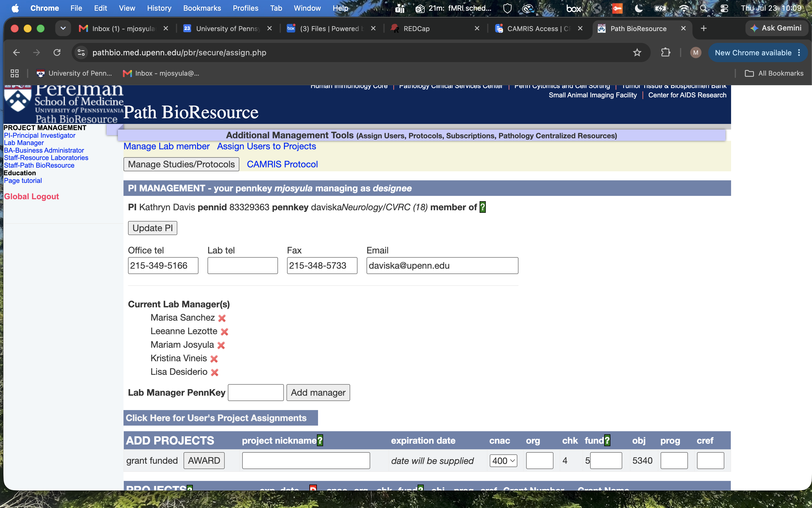812x508 pixels.
Task: Remove lab manager Kristina Vineis
Action: click(214, 359)
